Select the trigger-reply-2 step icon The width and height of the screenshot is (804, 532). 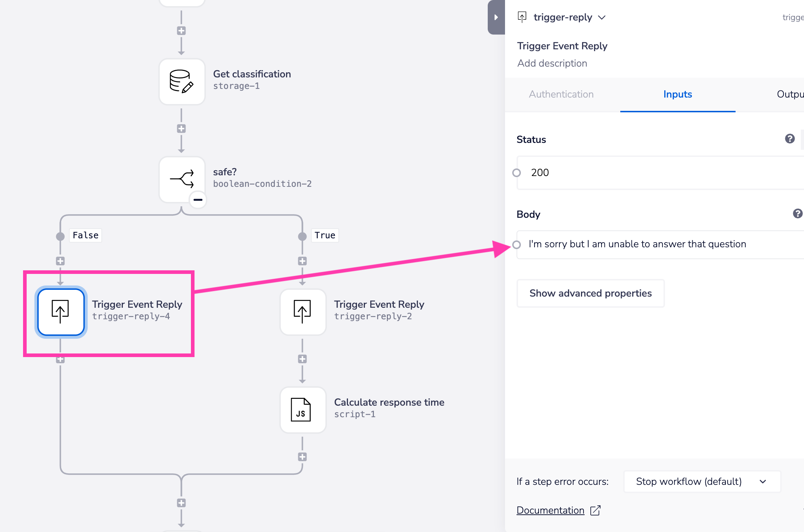(x=303, y=312)
